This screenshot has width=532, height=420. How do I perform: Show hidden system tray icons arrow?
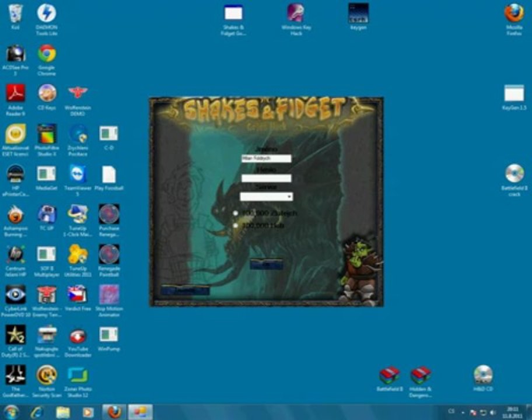click(x=463, y=412)
